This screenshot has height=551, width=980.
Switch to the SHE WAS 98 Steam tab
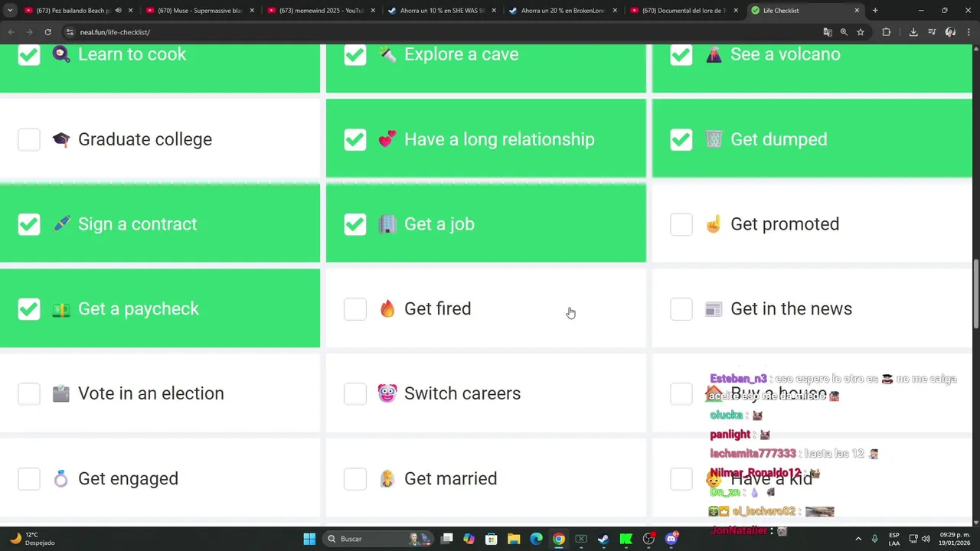pyautogui.click(x=442, y=11)
